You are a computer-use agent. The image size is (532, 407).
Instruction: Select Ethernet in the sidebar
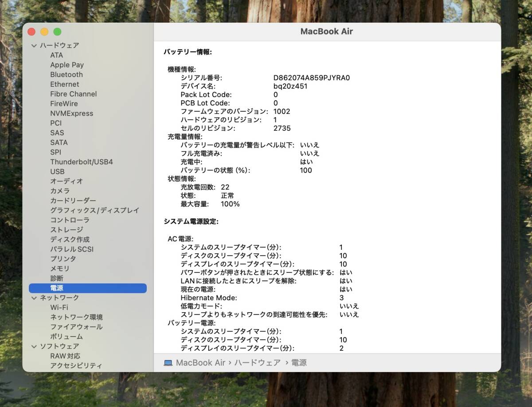(x=65, y=85)
